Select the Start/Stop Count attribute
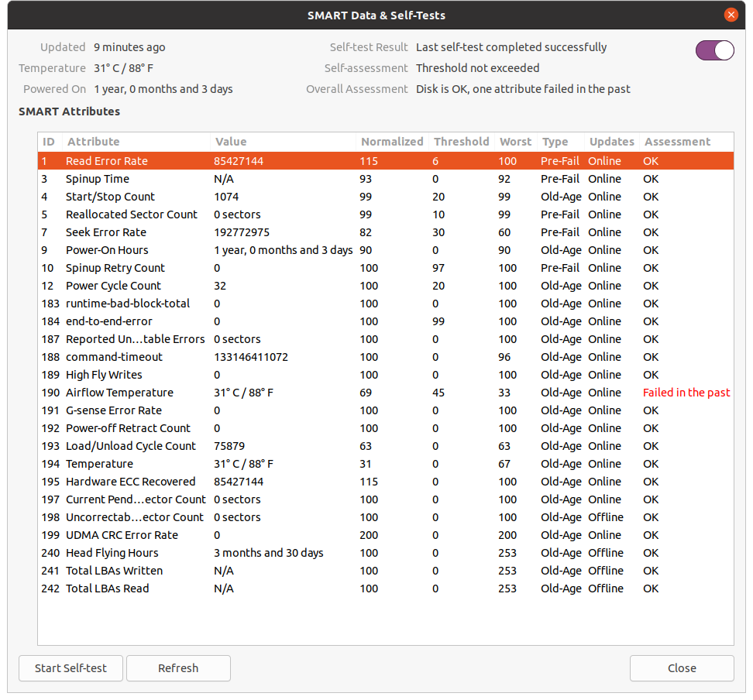This screenshot has width=753, height=700. pyautogui.click(x=386, y=197)
